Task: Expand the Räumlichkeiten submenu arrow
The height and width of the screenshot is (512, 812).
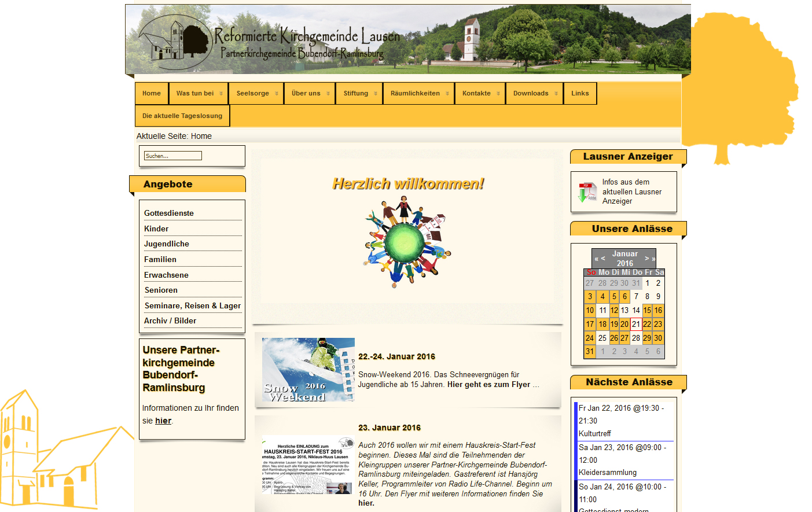Action: tap(447, 94)
